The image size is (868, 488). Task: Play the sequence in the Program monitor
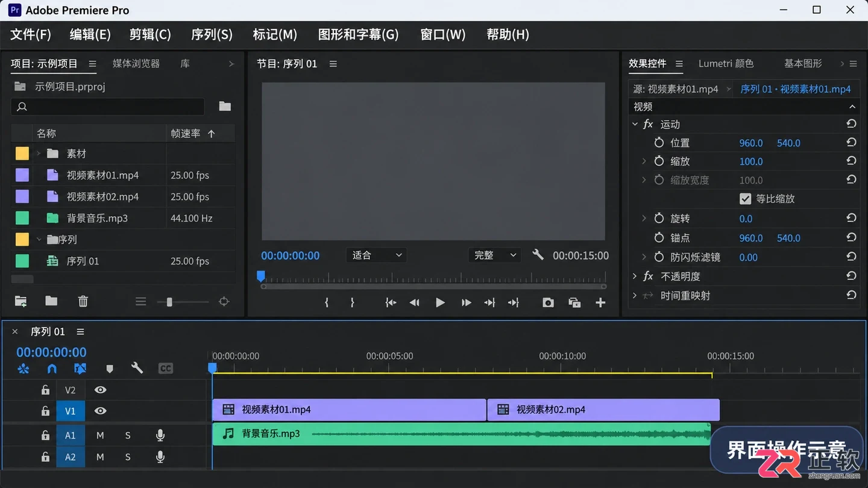(440, 302)
